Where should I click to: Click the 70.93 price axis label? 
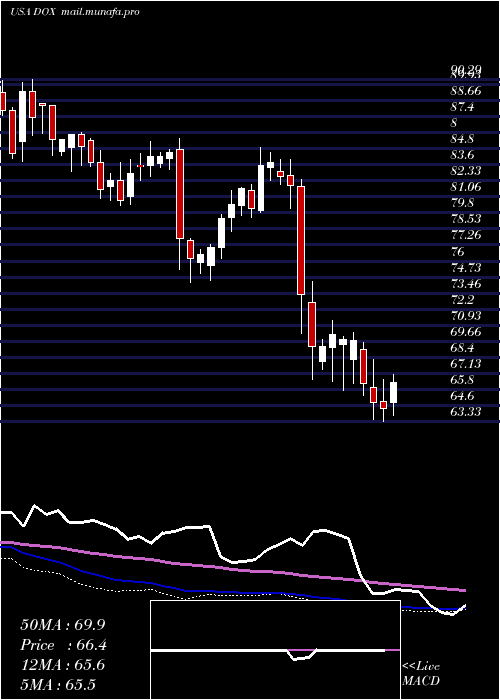[x=466, y=316]
